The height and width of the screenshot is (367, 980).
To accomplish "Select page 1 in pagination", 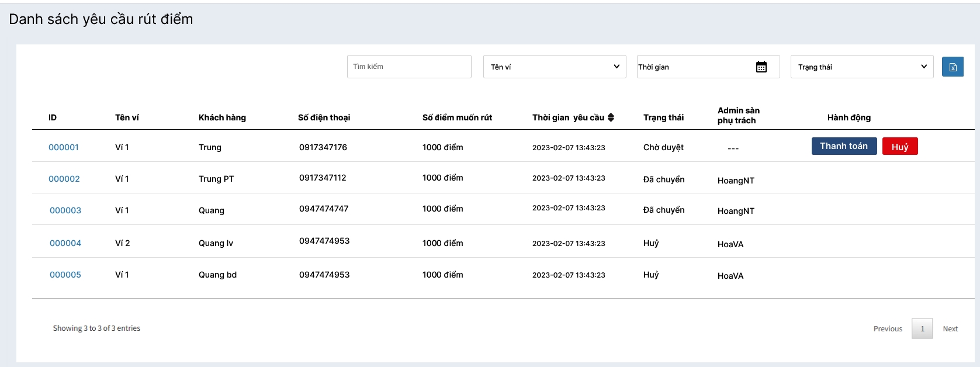I will click(x=922, y=329).
